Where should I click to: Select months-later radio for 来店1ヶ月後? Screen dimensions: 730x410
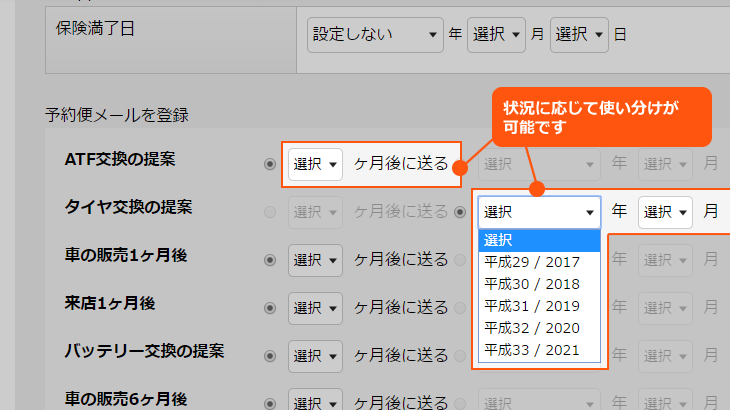point(270,308)
